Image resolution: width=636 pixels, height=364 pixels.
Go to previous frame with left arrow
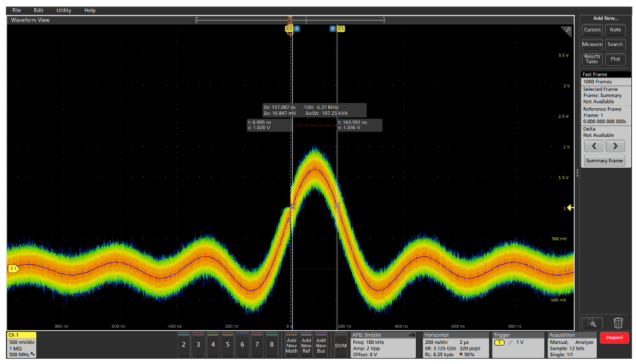pos(594,146)
